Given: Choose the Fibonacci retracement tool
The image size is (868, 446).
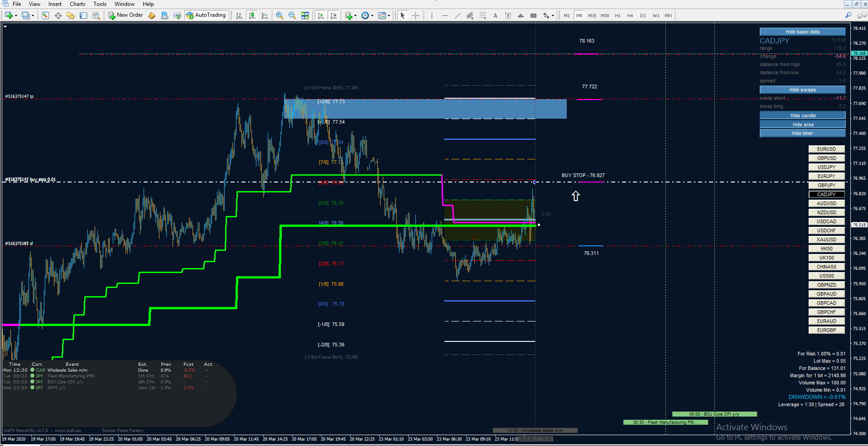Looking at the screenshot, I should point(483,15).
